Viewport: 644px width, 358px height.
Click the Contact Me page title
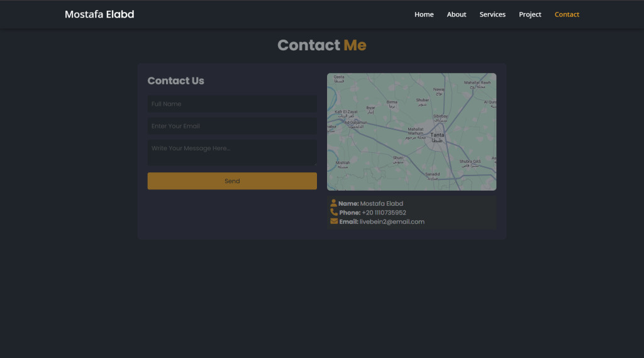click(x=321, y=45)
